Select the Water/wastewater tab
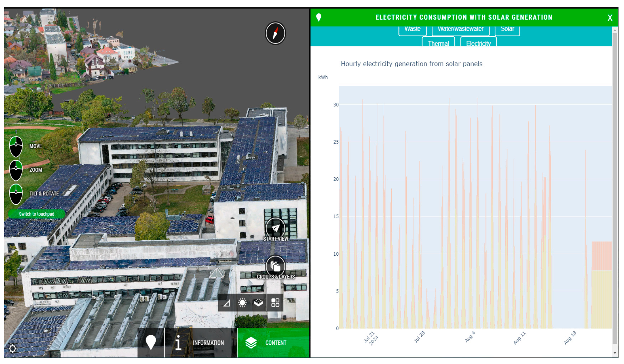624x364 pixels. coord(460,29)
